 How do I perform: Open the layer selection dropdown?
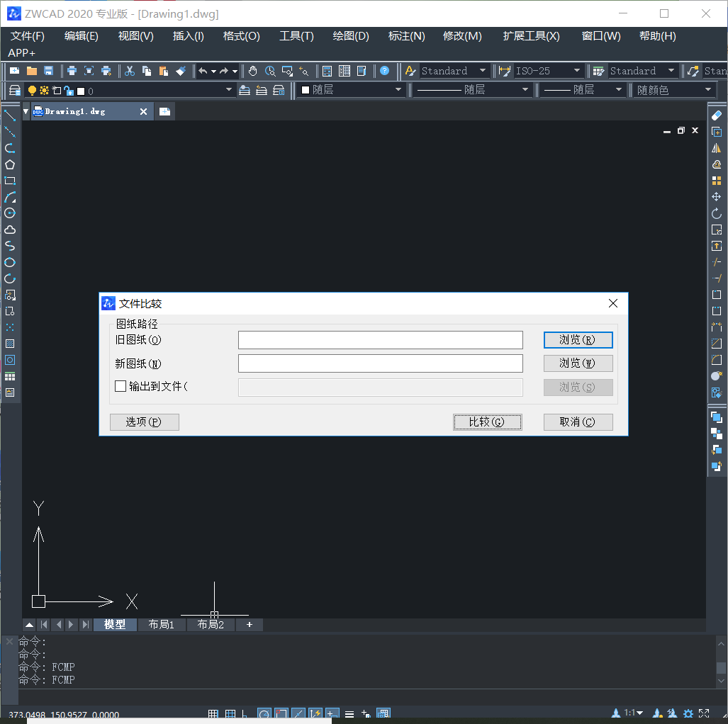[x=230, y=90]
